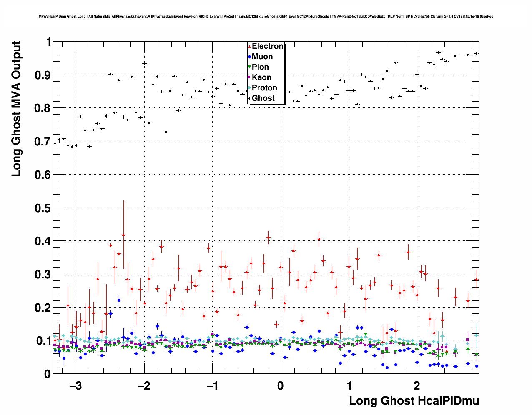The height and width of the screenshot is (415, 532).
Task: Select the Electron legend label
Action: coord(268,46)
